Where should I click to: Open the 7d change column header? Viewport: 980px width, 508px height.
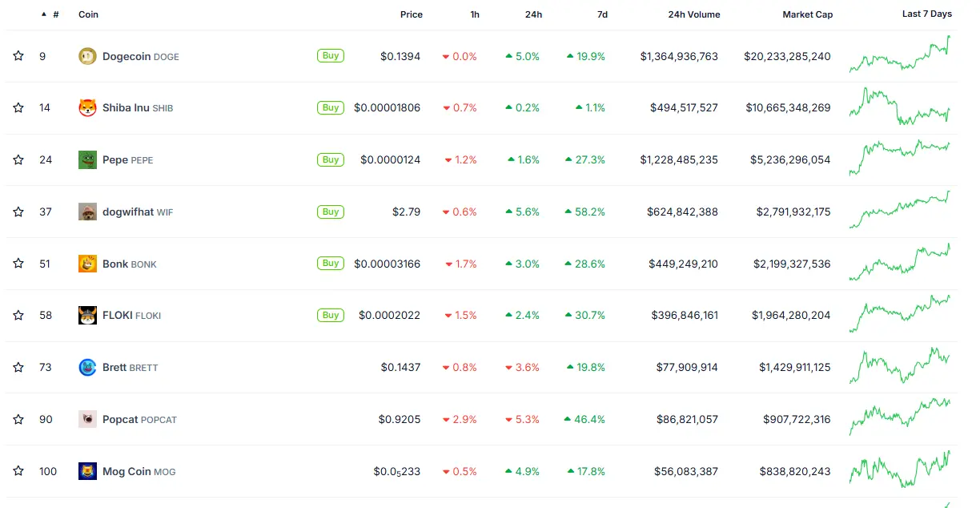pyautogui.click(x=602, y=14)
